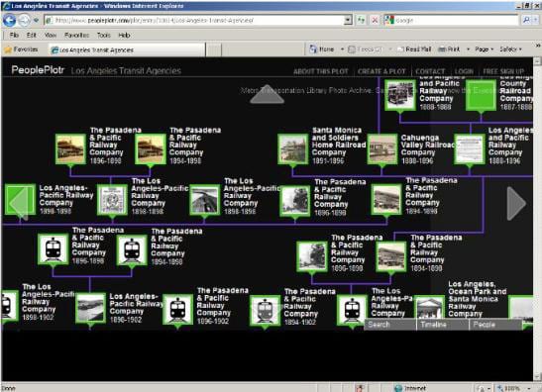The image size is (542, 392).
Task: Click the PeoplePlotr logo
Action: point(38,70)
